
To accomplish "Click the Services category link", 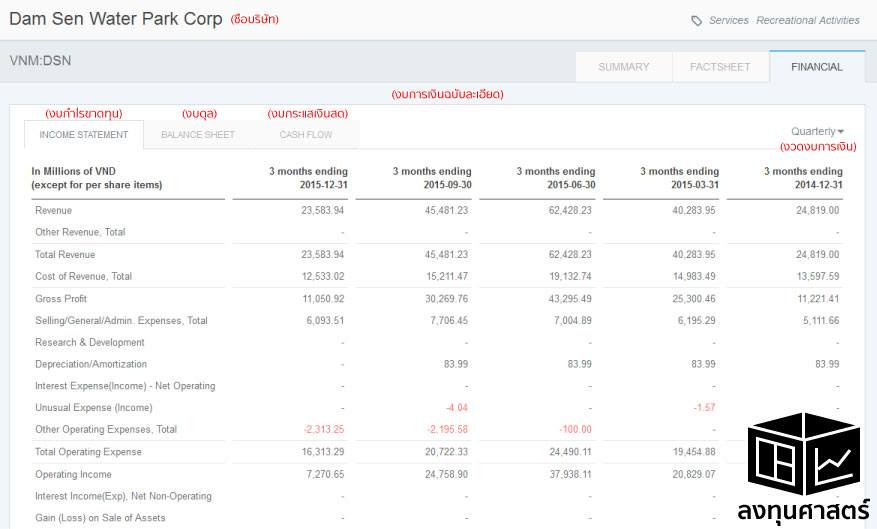I will [729, 20].
